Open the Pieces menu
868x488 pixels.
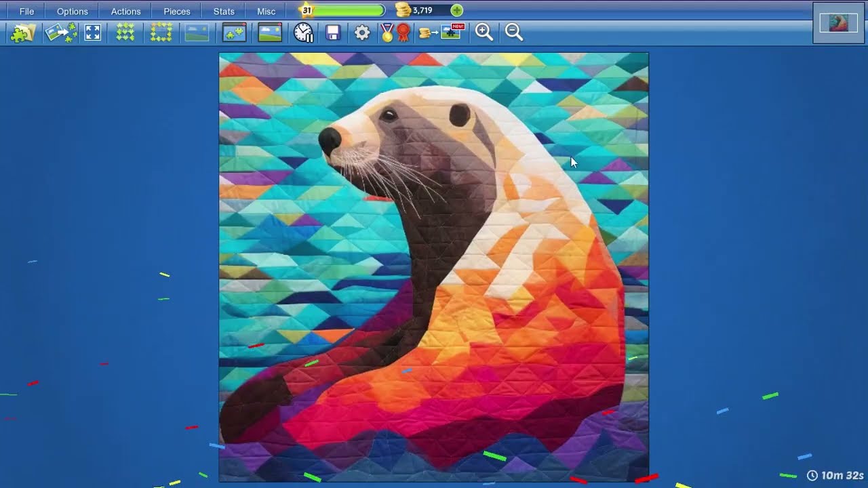click(x=176, y=12)
